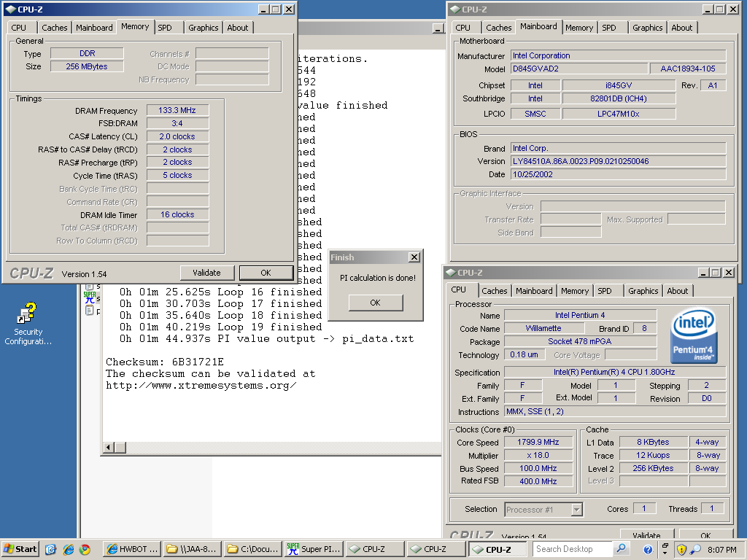Click the Loop 19 finished line
Viewport: 747px width, 560px height.
pos(220,327)
